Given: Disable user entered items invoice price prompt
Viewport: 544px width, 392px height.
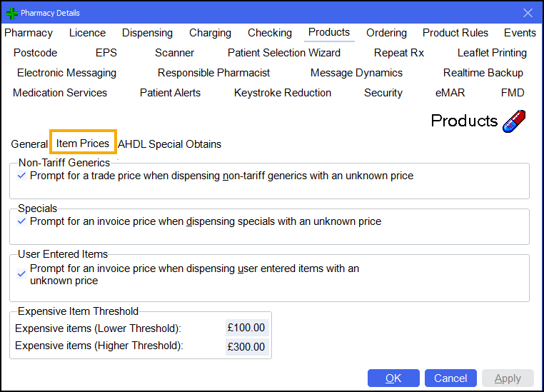Looking at the screenshot, I should coord(22,273).
